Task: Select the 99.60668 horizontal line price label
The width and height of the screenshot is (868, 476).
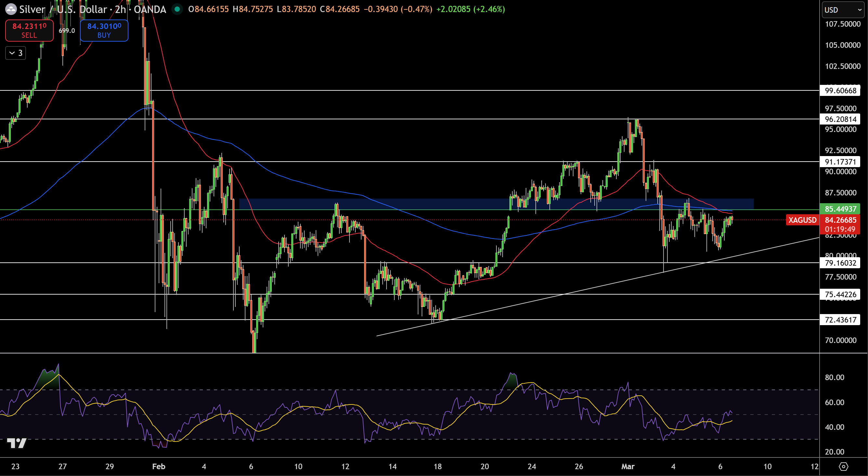Action: tap(840, 90)
